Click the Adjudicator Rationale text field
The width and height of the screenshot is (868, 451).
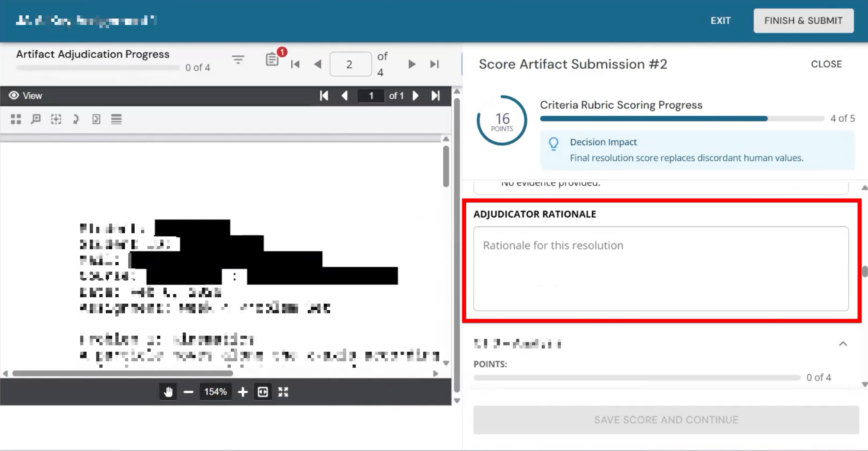tap(661, 268)
